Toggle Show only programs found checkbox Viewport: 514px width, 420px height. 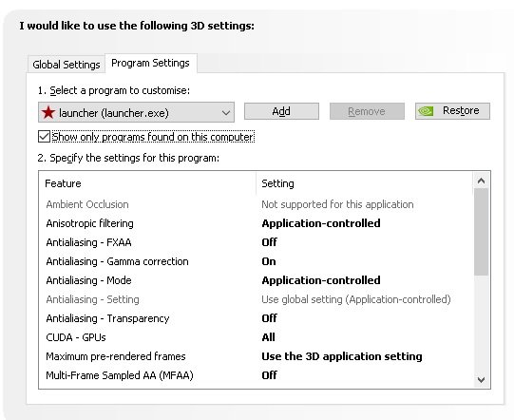tap(44, 137)
